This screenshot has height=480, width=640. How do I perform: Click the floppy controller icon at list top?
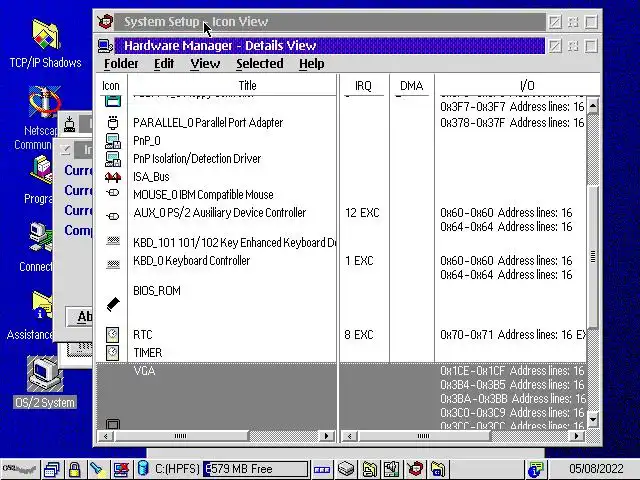click(x=113, y=101)
